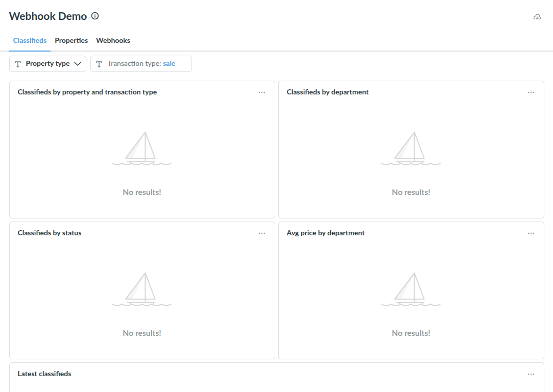Select the Classifieds tab
This screenshot has width=553, height=392.
tap(30, 40)
